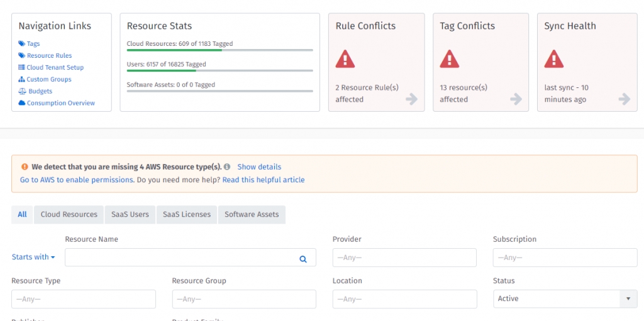Follow the Go to AWS to enable permissions link
The image size is (644, 321).
coord(77,180)
